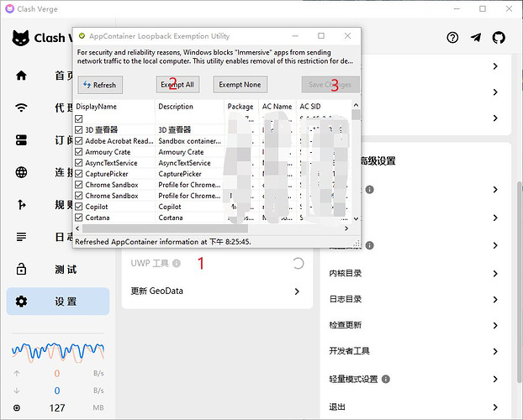Click the traffic graph in sidebar
This screenshot has height=420, width=523.
[x=58, y=353]
